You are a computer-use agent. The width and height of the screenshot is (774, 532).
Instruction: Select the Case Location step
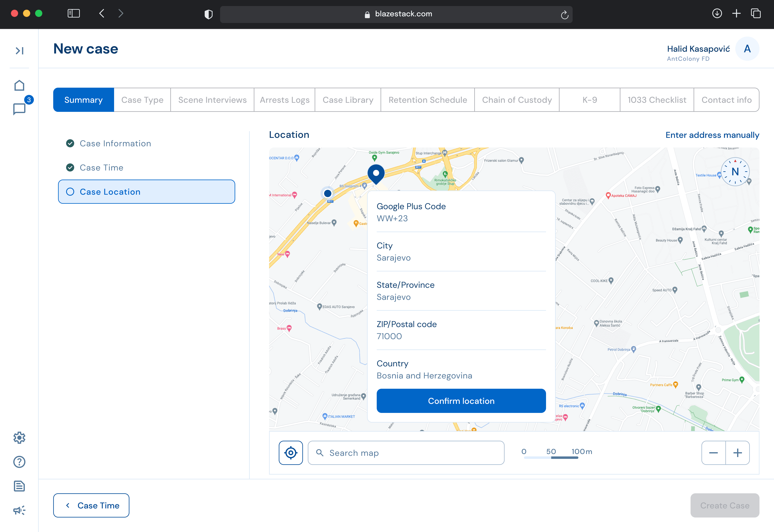[x=147, y=192]
